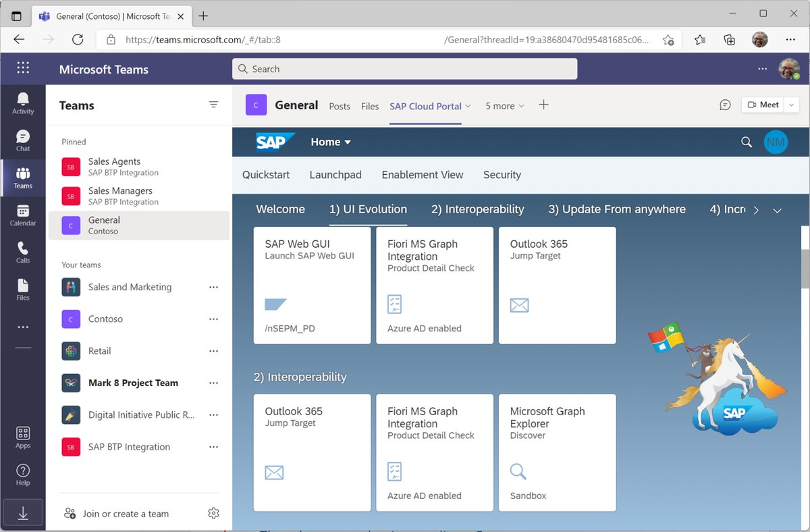Screen dimensions: 810x532
Task: Click the Teams search box
Action: (404, 69)
